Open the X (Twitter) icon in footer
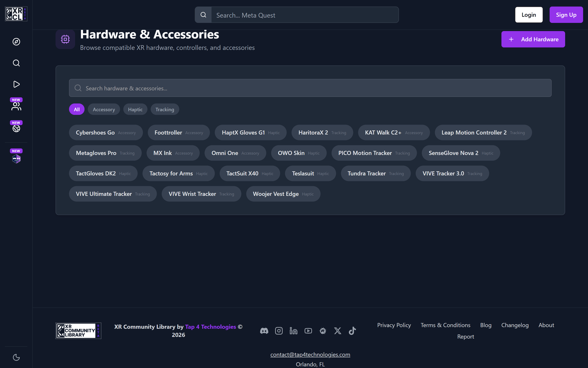 point(338,331)
